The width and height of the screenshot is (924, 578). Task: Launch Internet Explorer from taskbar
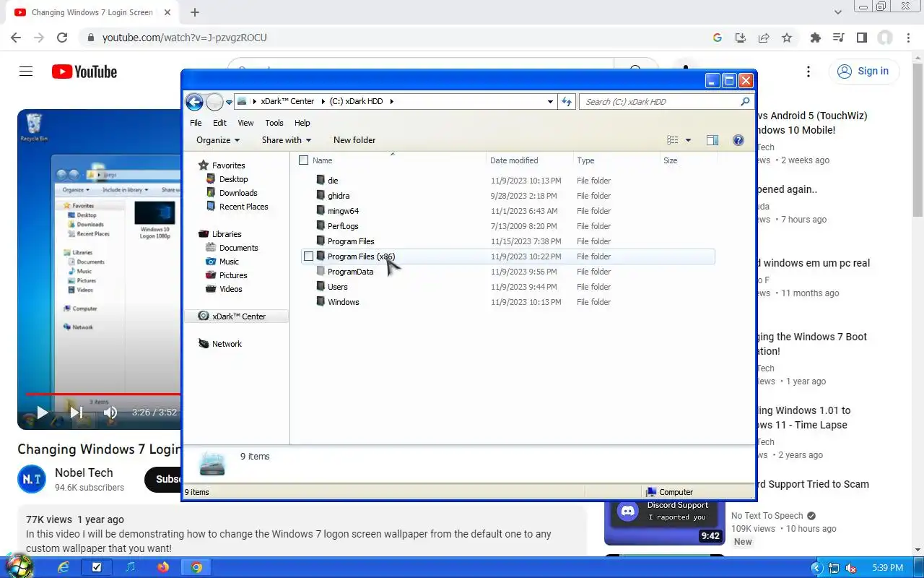pyautogui.click(x=64, y=568)
